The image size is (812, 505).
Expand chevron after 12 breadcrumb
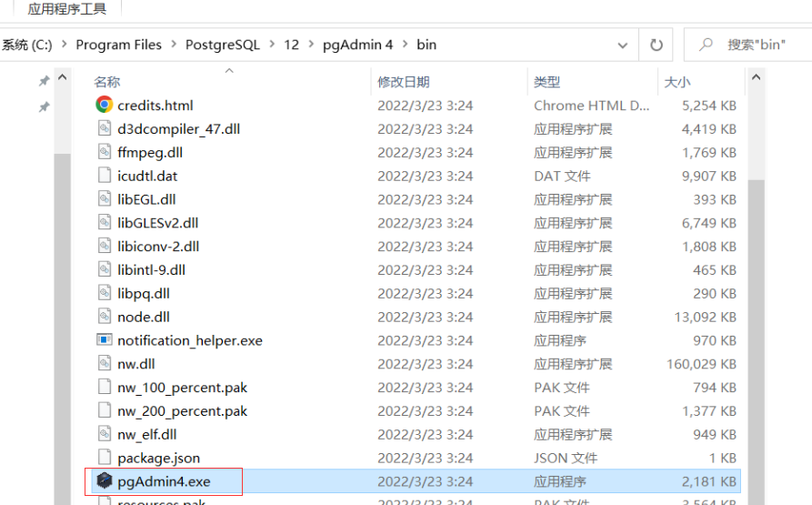pyautogui.click(x=311, y=45)
